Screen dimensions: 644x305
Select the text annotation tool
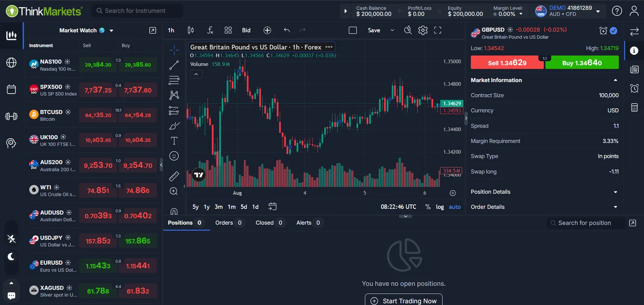(x=174, y=141)
